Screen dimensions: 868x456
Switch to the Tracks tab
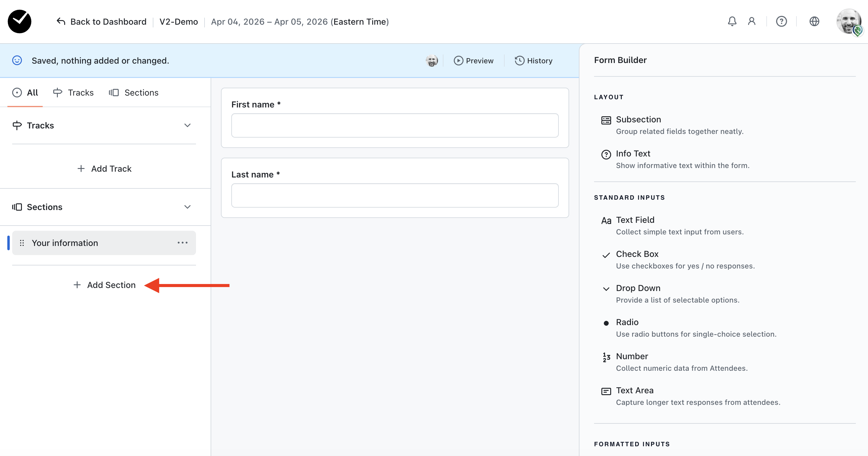click(x=73, y=93)
